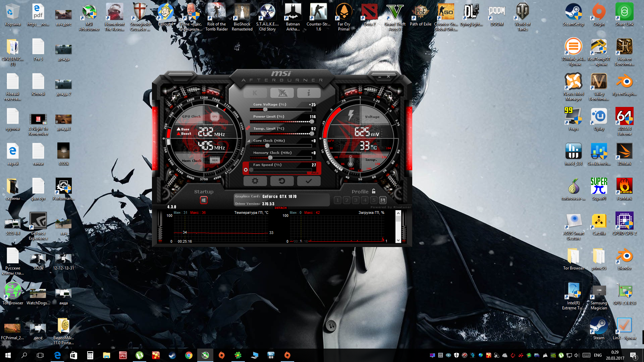Open Afterburner settings gear button
Screen dimensions: 644x362
click(x=255, y=181)
